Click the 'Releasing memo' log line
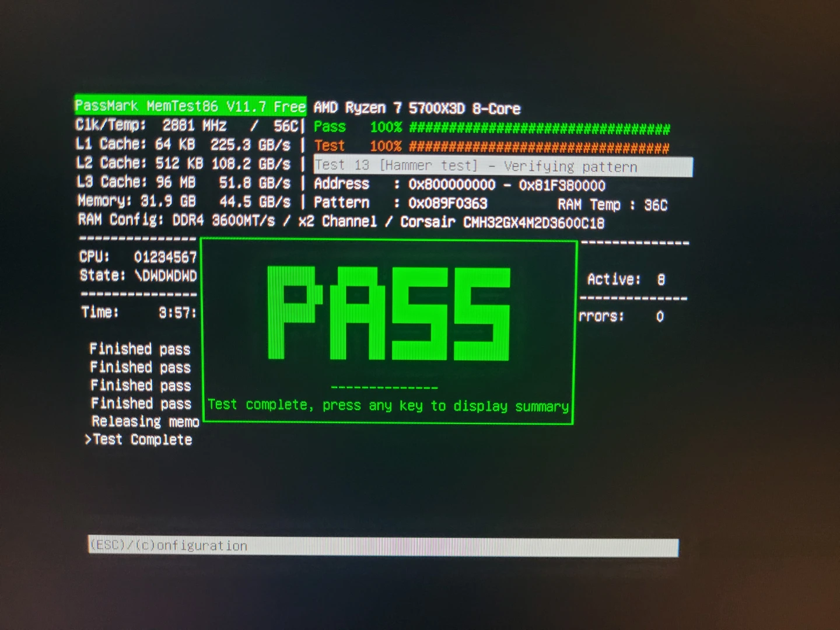This screenshot has height=630, width=840. point(145,421)
